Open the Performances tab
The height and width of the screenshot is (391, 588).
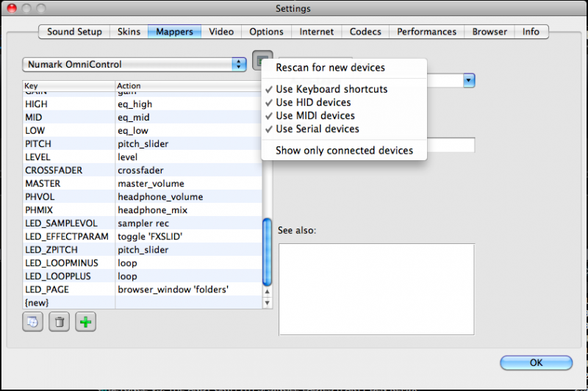pyautogui.click(x=426, y=32)
